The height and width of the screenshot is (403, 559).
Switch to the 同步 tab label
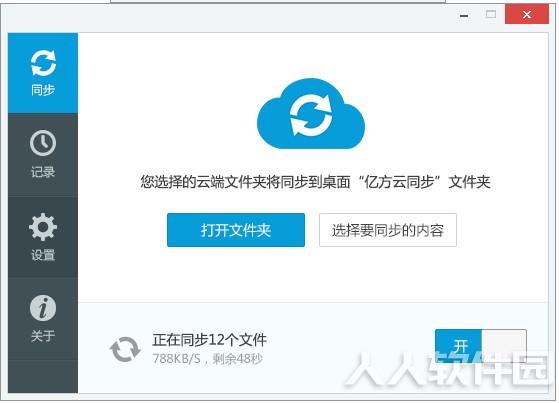pyautogui.click(x=43, y=90)
